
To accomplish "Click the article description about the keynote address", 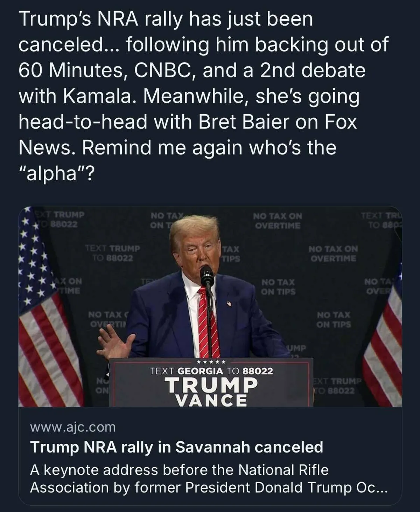I will 209,478.
